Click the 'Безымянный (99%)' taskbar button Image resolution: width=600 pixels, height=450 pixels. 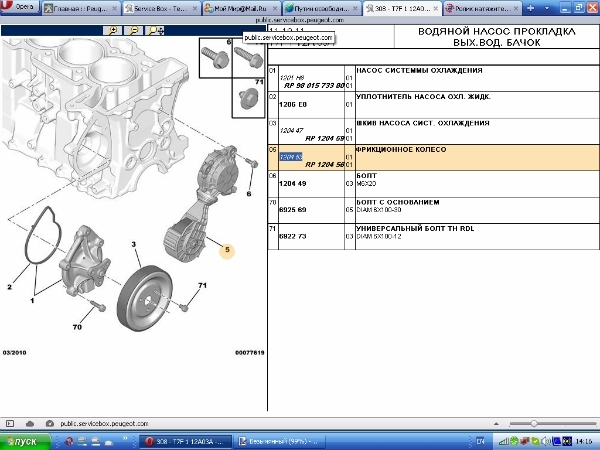click(279, 442)
